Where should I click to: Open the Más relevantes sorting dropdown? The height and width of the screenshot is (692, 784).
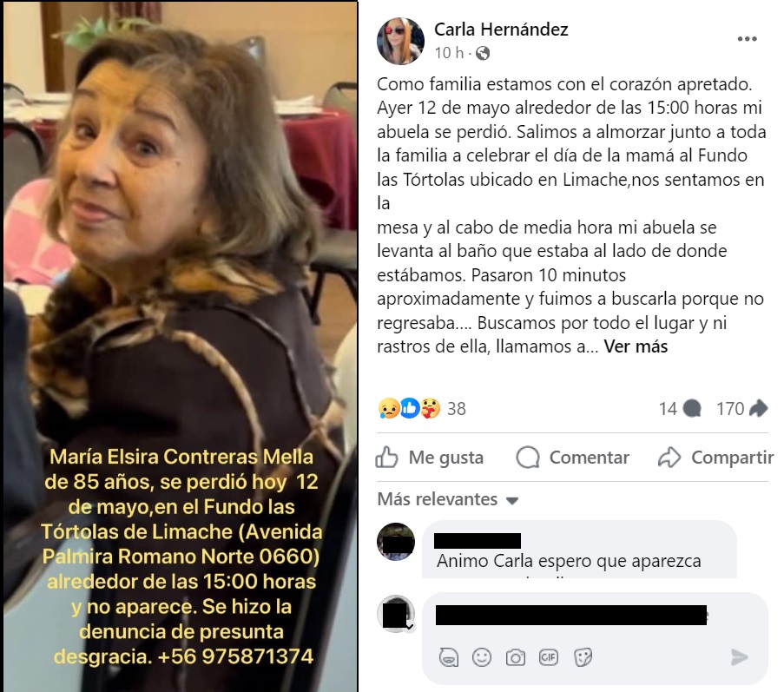coord(448,499)
